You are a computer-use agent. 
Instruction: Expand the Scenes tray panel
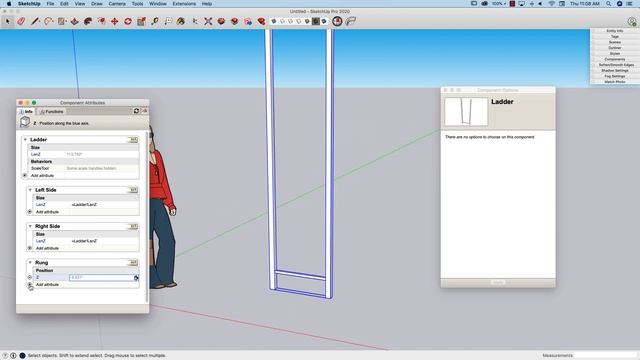tap(615, 42)
